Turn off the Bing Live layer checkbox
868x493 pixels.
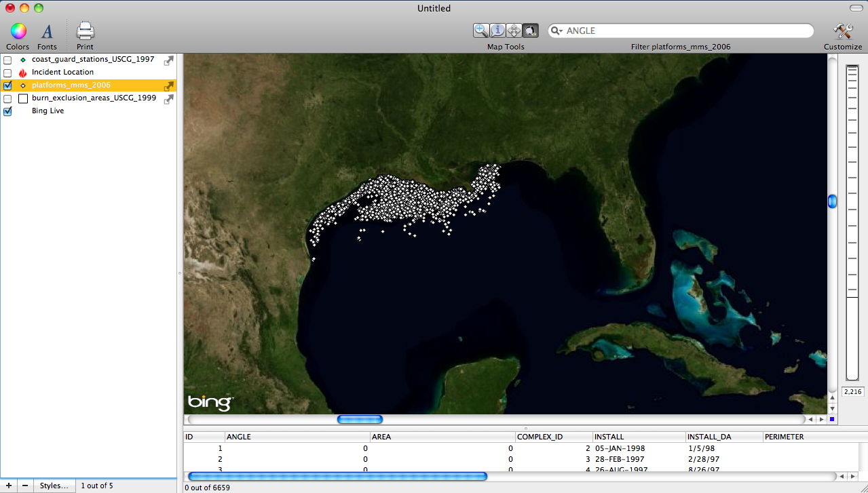[x=7, y=111]
